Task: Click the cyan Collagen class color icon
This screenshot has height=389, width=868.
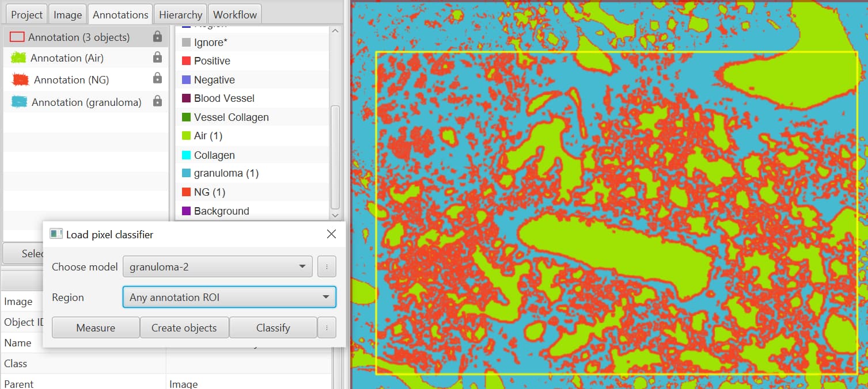Action: coord(185,154)
